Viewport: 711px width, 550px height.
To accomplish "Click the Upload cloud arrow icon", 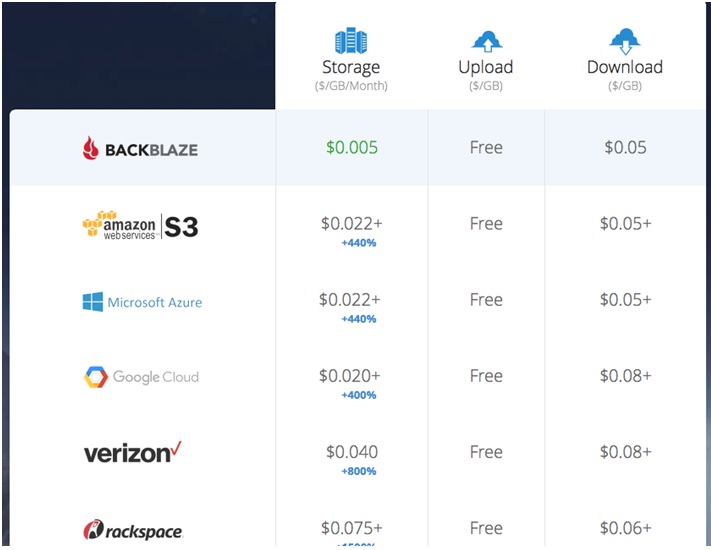I will [x=487, y=41].
